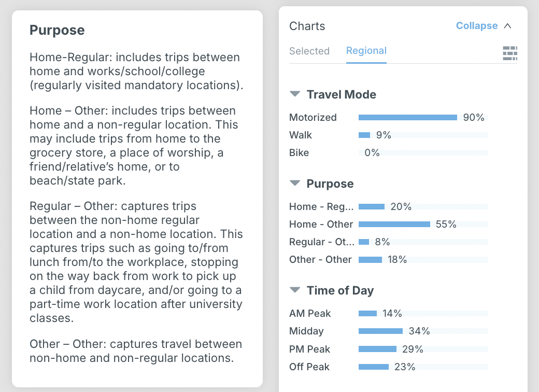Select the Off Peak bar

pos(374,367)
